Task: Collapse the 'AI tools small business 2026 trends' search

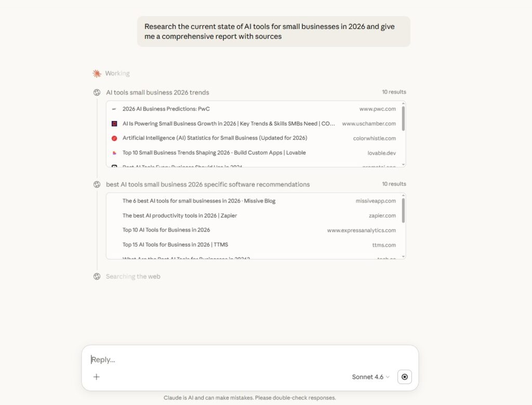Action: click(x=157, y=92)
